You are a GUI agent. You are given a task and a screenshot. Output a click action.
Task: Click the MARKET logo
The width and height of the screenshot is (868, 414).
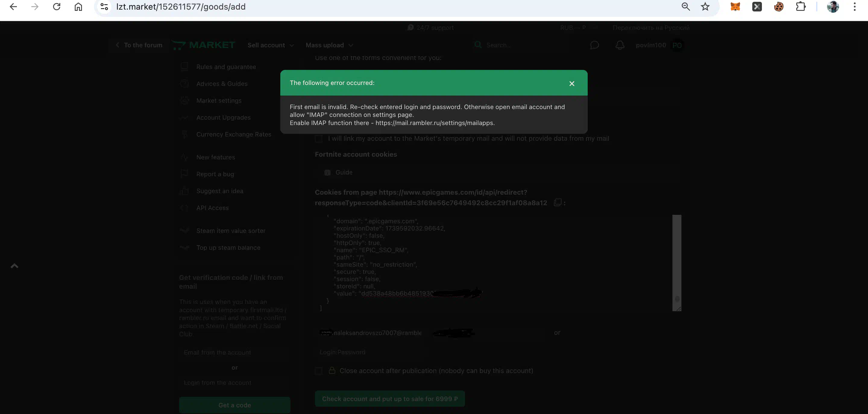tap(203, 45)
